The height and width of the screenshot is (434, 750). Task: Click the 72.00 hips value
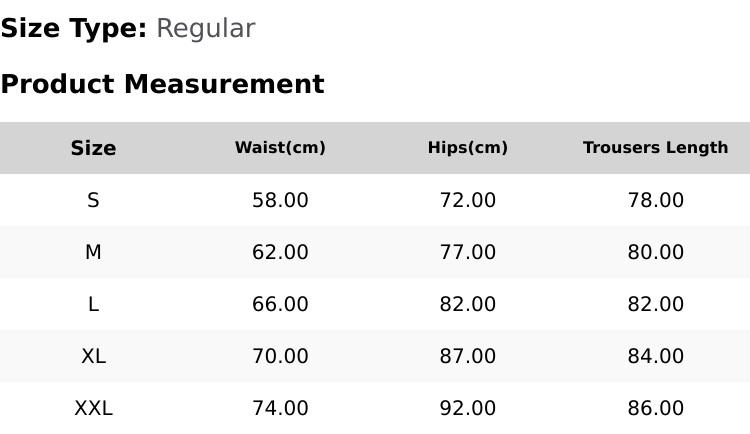pyautogui.click(x=468, y=200)
